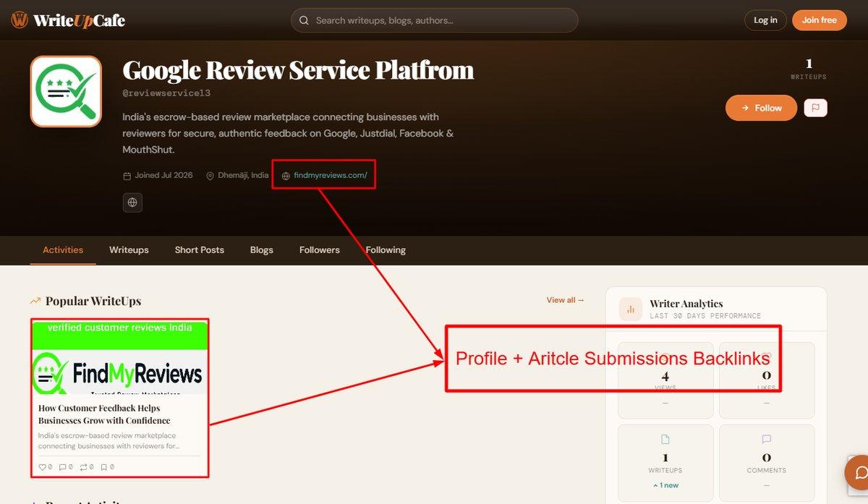Click the document icon in the Writeups analytics card

click(x=665, y=439)
